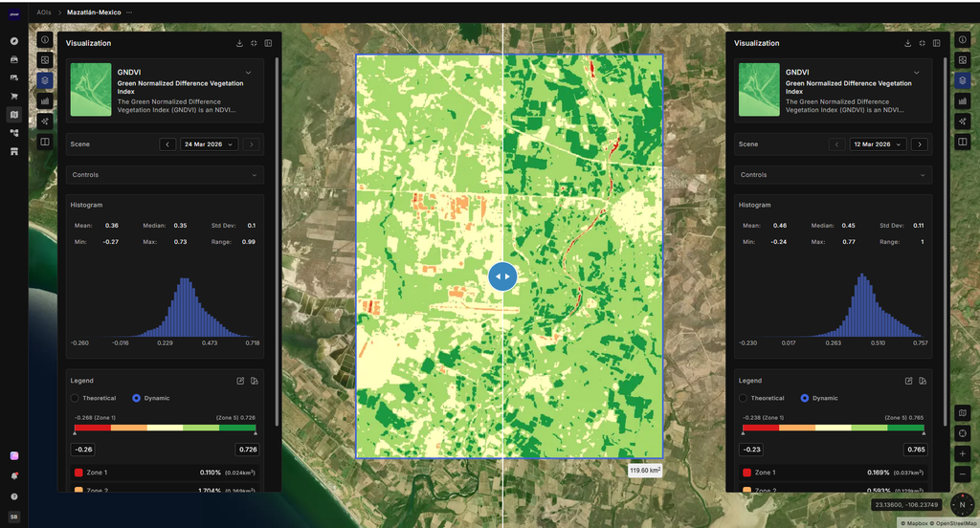Edit the 0.726 maximum value field
This screenshot has width=980, height=528.
(248, 450)
